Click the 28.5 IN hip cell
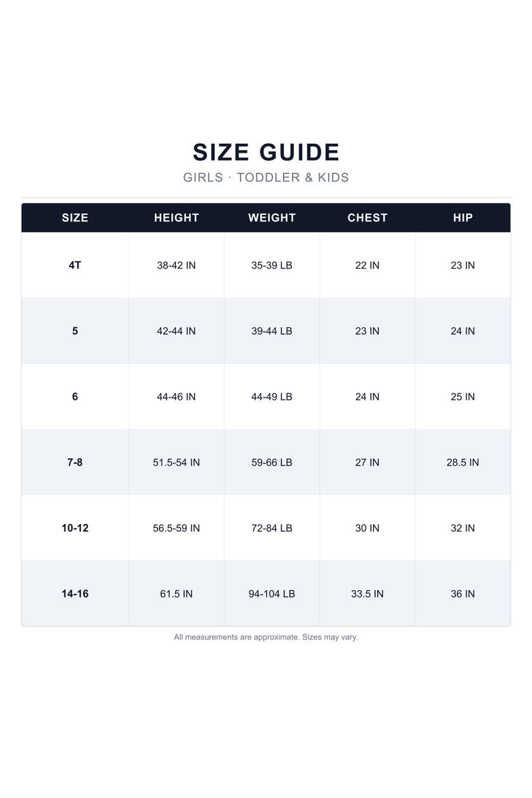Viewport: 532px width, 798px height. (462, 462)
